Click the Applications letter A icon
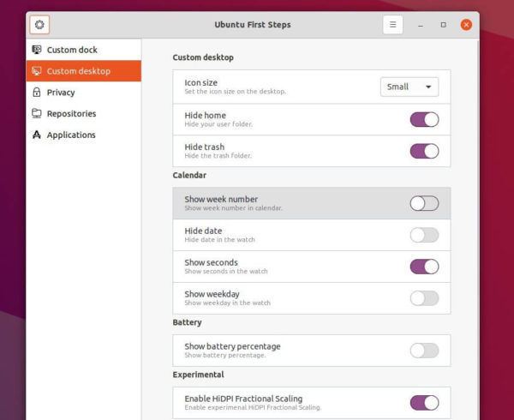Image resolution: width=514 pixels, height=420 pixels. click(x=37, y=135)
